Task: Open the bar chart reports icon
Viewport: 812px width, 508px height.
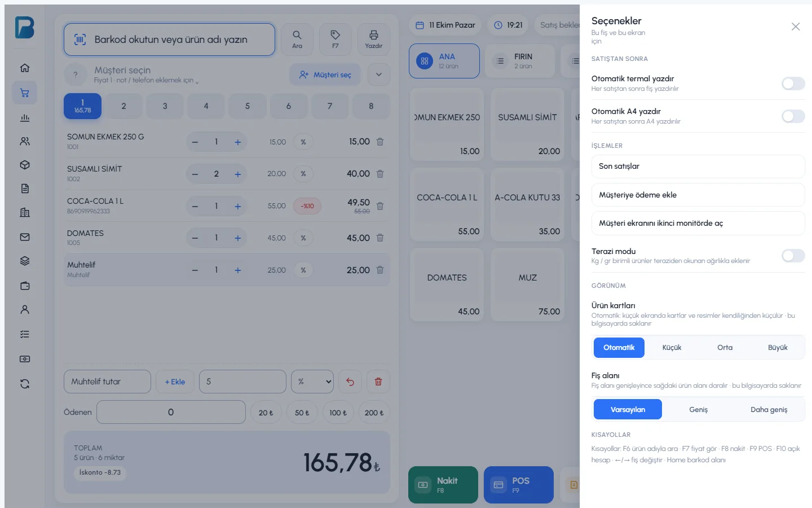Action: 25,117
